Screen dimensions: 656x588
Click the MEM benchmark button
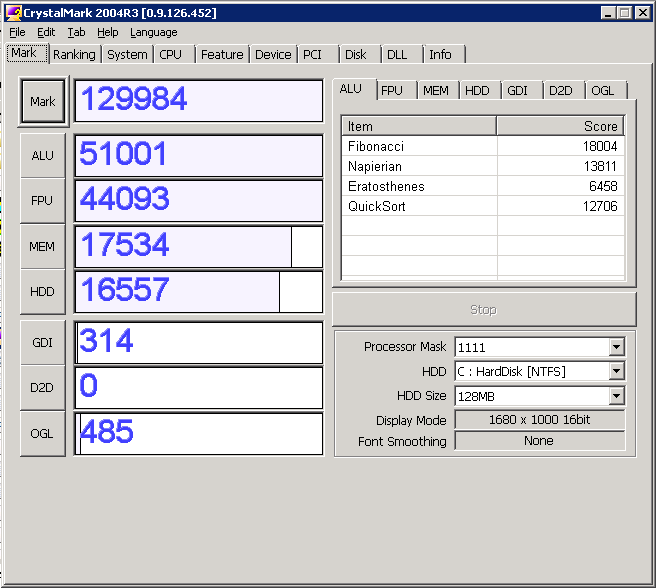point(43,246)
